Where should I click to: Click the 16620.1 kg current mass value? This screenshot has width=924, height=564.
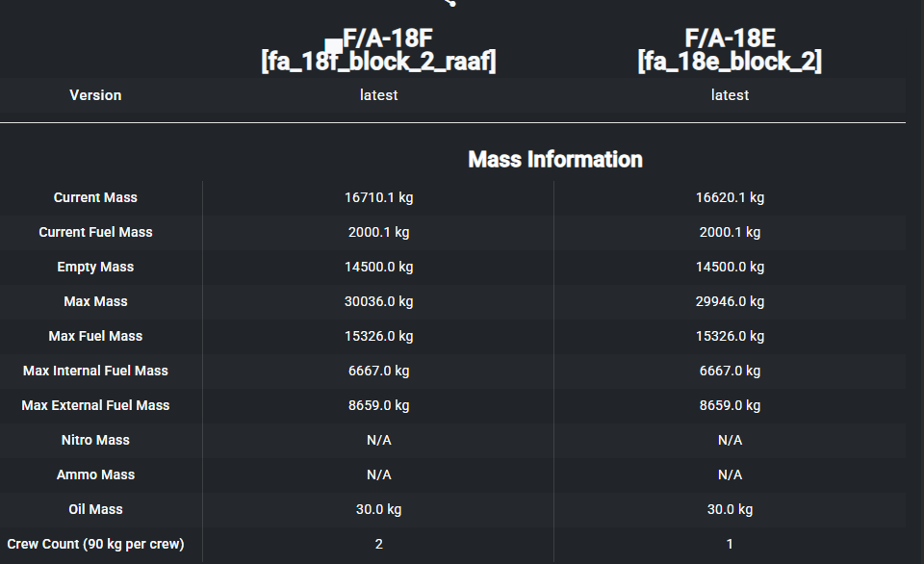pyautogui.click(x=730, y=197)
